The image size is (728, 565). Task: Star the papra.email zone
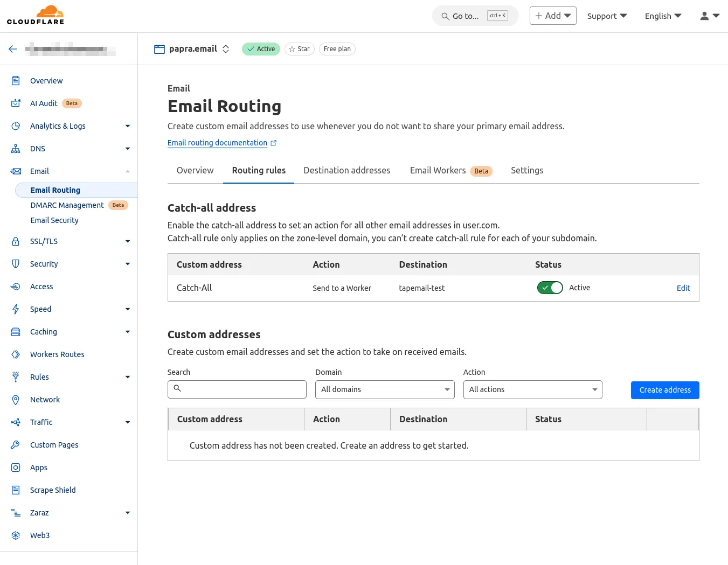[x=299, y=48]
